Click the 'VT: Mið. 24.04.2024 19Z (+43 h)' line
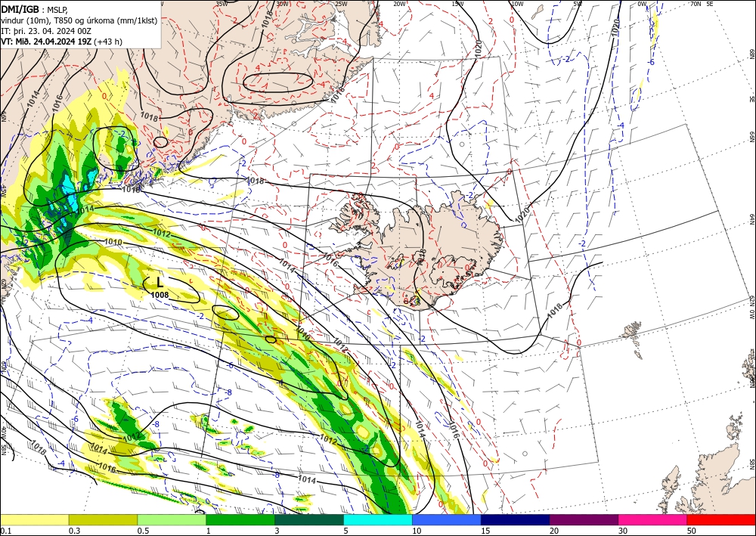 [x=62, y=42]
